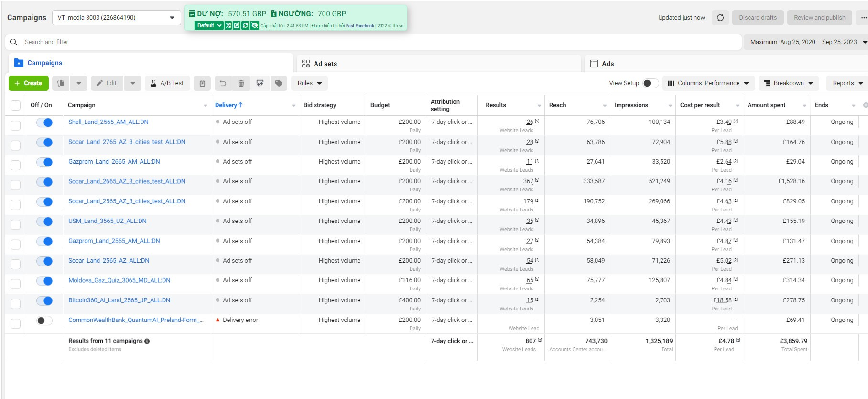Image resolution: width=868 pixels, height=399 pixels.
Task: Turn off Moldova_Gaz_Quiz_3065_MD_ALL:DN campaign switch
Action: click(44, 281)
